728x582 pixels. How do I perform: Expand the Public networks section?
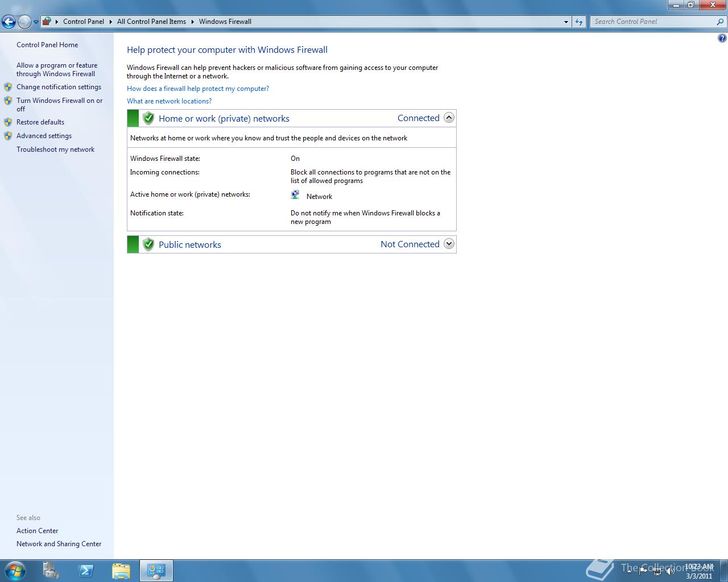click(449, 244)
